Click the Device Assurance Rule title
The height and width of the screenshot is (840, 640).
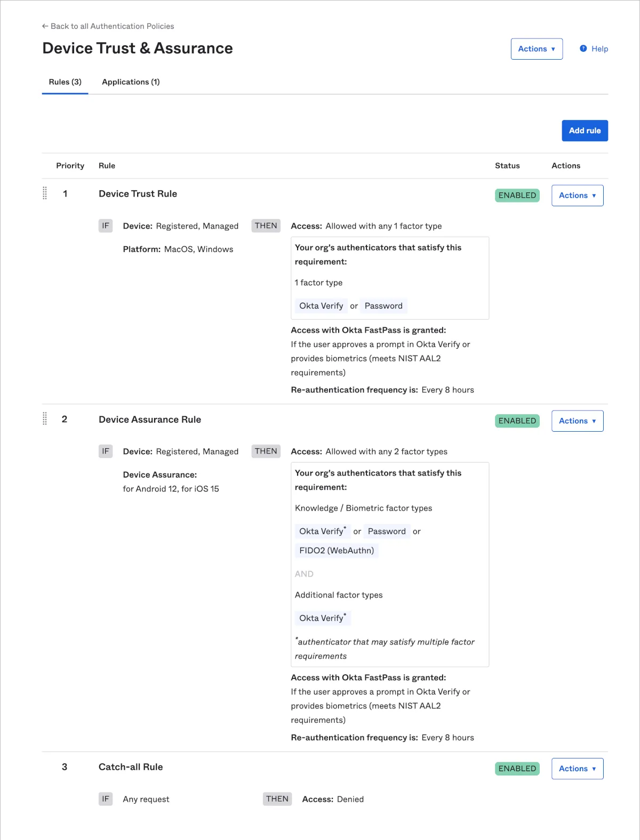pos(150,419)
